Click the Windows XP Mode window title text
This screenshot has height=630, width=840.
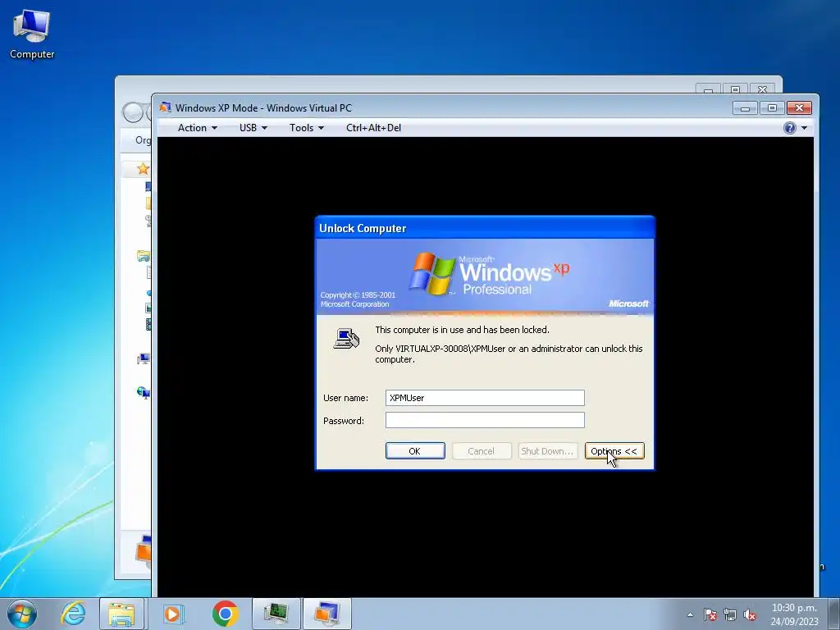click(263, 107)
